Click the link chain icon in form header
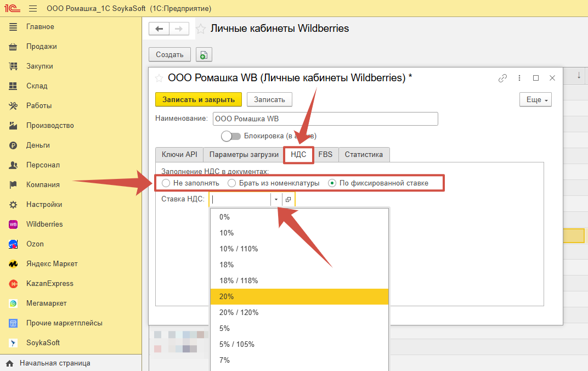This screenshot has width=588, height=371. point(502,78)
